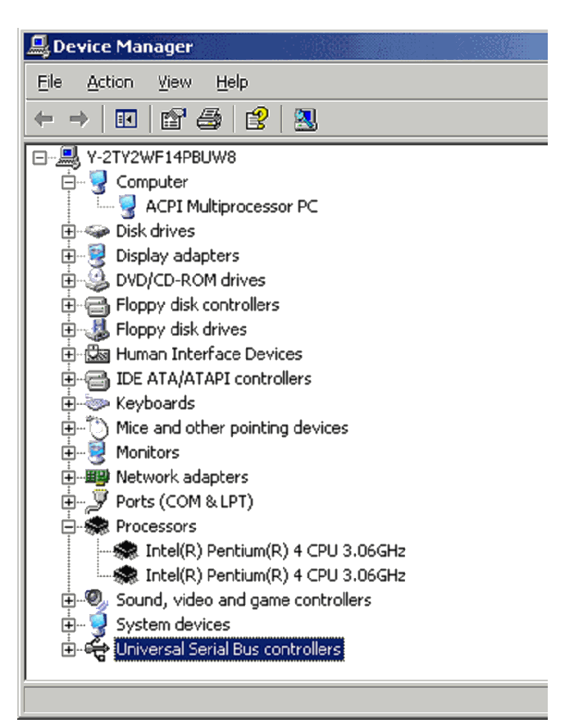Click Scan for hardware changes icon

[x=305, y=120]
